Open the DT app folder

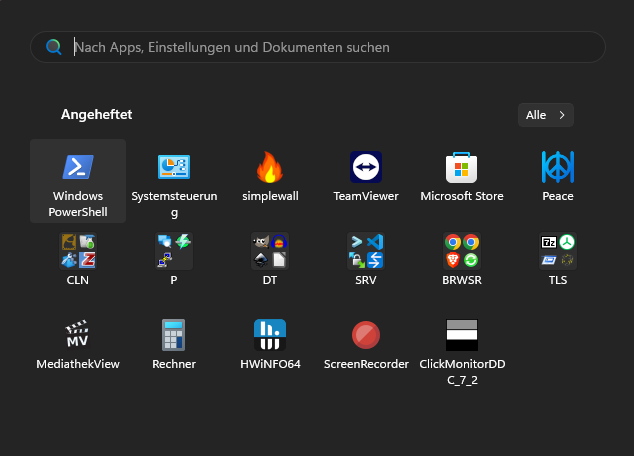point(270,259)
